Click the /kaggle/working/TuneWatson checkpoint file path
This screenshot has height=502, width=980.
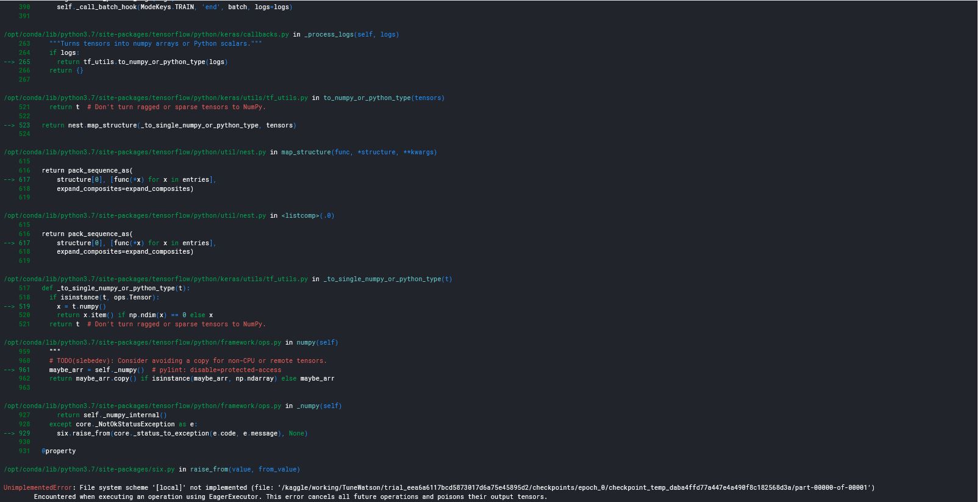click(574, 487)
